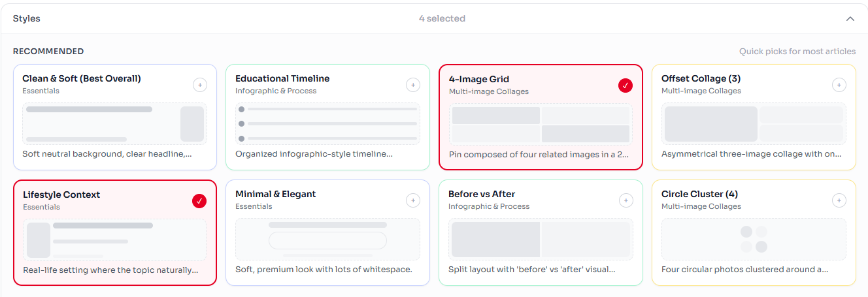Click the '4 selected' count label
This screenshot has width=868, height=297.
[442, 19]
